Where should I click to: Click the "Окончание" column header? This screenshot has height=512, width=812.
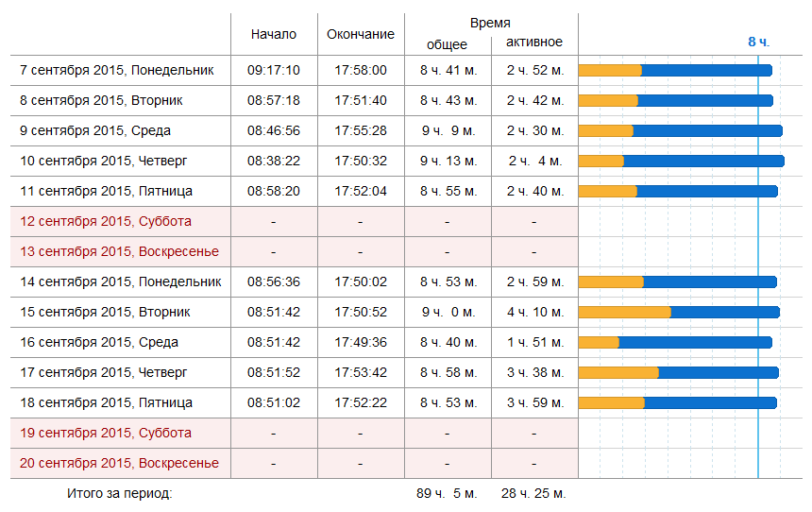point(361,34)
